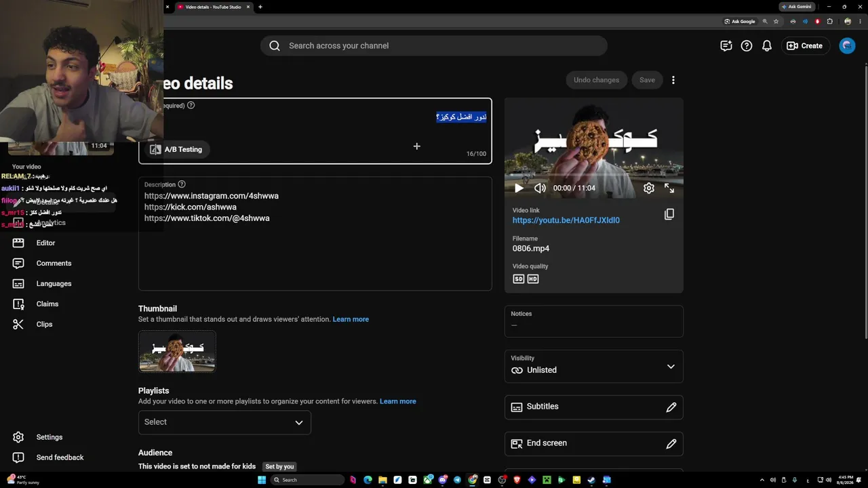This screenshot has height=488, width=868.
Task: Click the Chrome zoom magnifier icon
Action: click(x=765, y=21)
